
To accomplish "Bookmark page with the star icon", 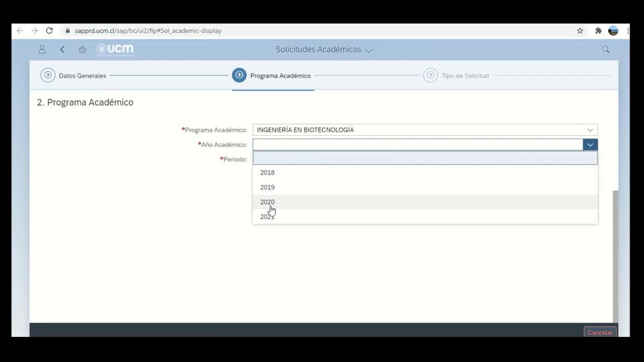I will [580, 31].
